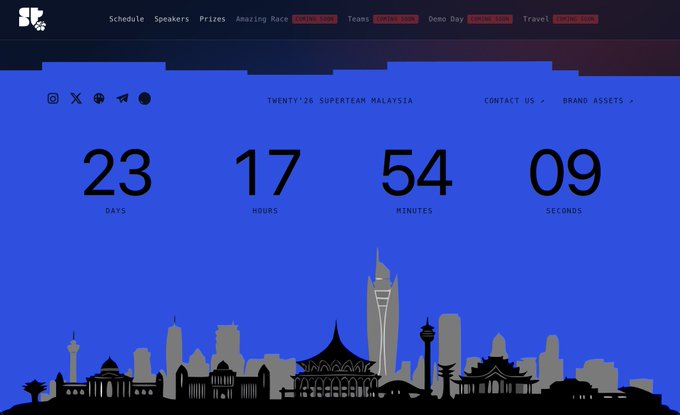Click the Coming Soon badge beside Travel

tap(575, 19)
